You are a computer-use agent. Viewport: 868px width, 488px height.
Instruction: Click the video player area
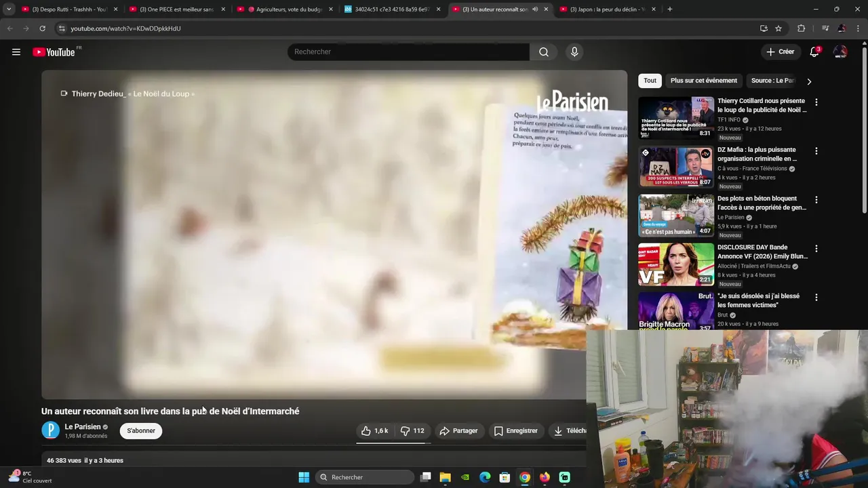point(334,235)
